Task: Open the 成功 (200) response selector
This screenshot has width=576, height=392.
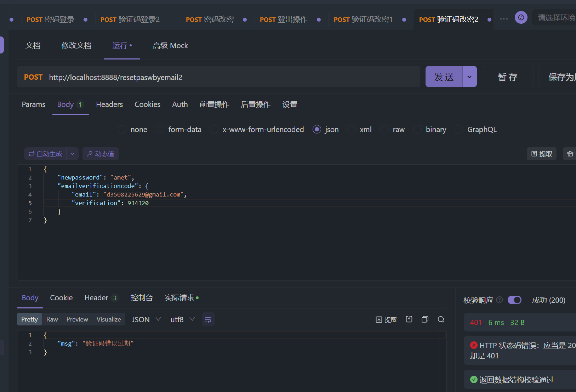Action: [x=548, y=300]
